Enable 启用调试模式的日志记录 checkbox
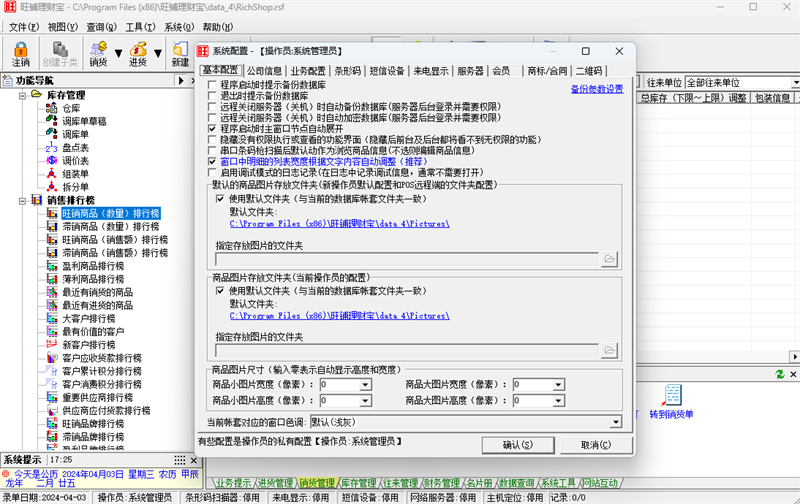800x504 pixels. pyautogui.click(x=212, y=172)
